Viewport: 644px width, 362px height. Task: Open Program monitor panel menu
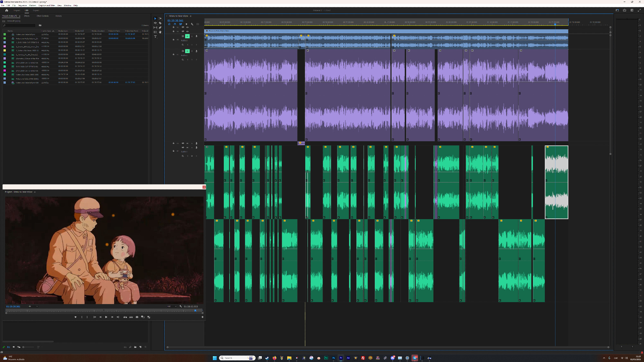click(35, 192)
